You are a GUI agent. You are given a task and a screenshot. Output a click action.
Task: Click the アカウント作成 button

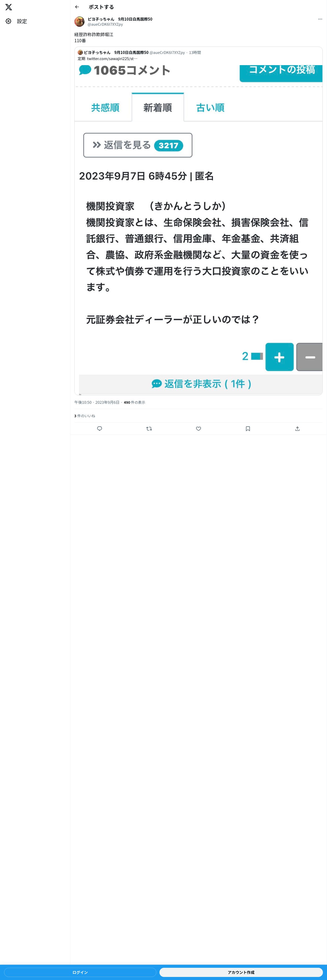tap(241, 972)
